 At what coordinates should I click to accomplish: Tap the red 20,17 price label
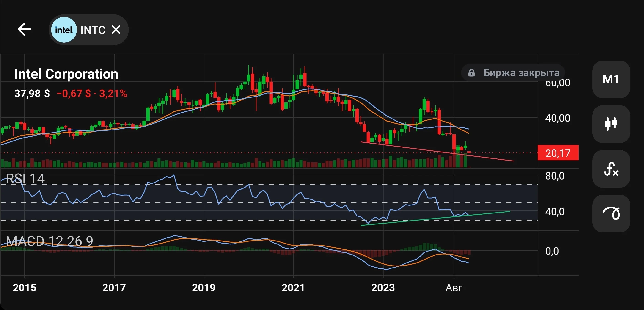[x=558, y=153]
